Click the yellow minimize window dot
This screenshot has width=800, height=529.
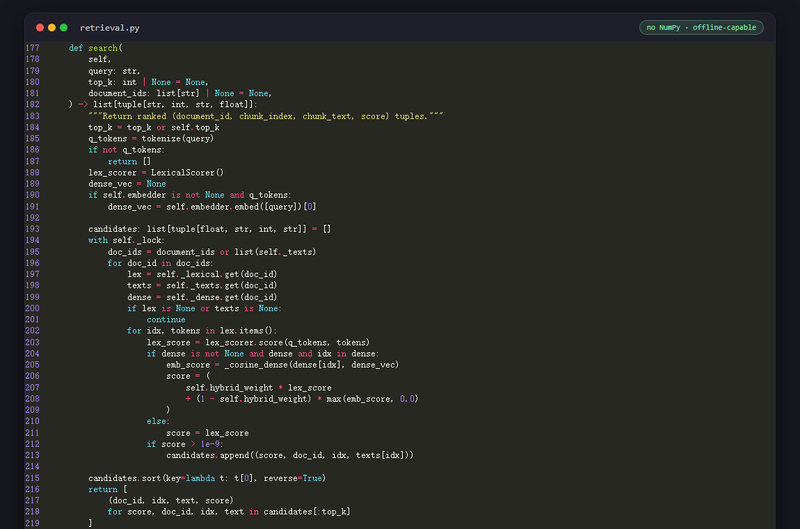(x=52, y=28)
